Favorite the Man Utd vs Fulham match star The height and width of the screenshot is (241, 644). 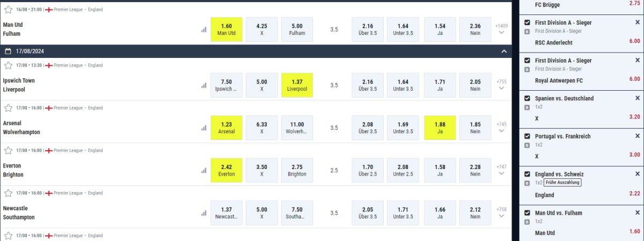coord(8,10)
